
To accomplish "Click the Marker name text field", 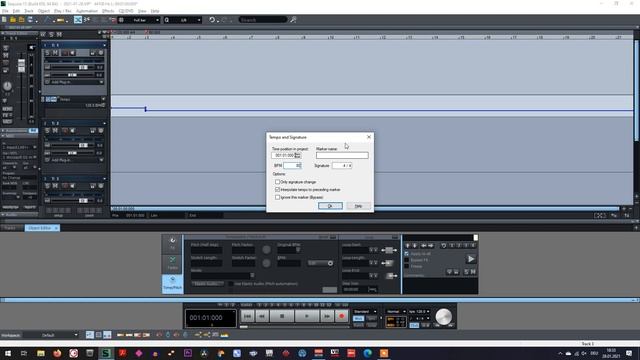I will tap(342, 156).
